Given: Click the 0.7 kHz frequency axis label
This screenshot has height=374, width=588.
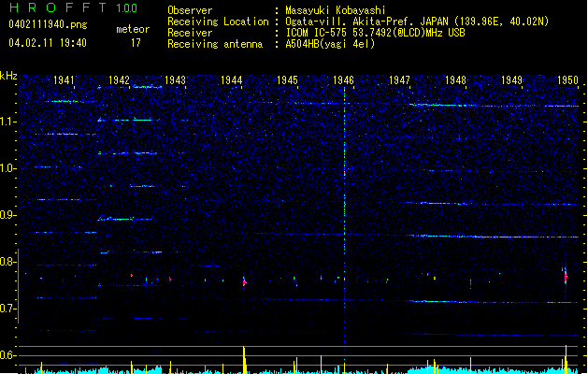Looking at the screenshot, I should [x=8, y=309].
